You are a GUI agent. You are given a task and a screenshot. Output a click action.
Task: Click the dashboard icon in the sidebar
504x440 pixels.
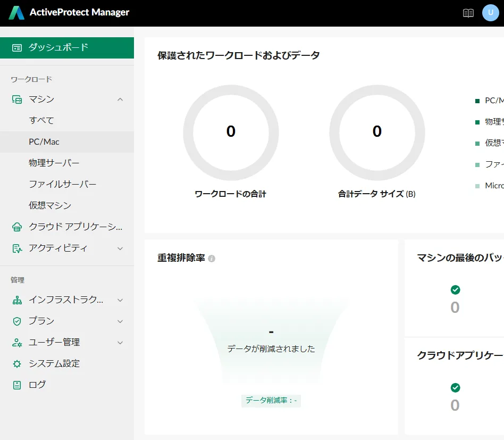[16, 48]
